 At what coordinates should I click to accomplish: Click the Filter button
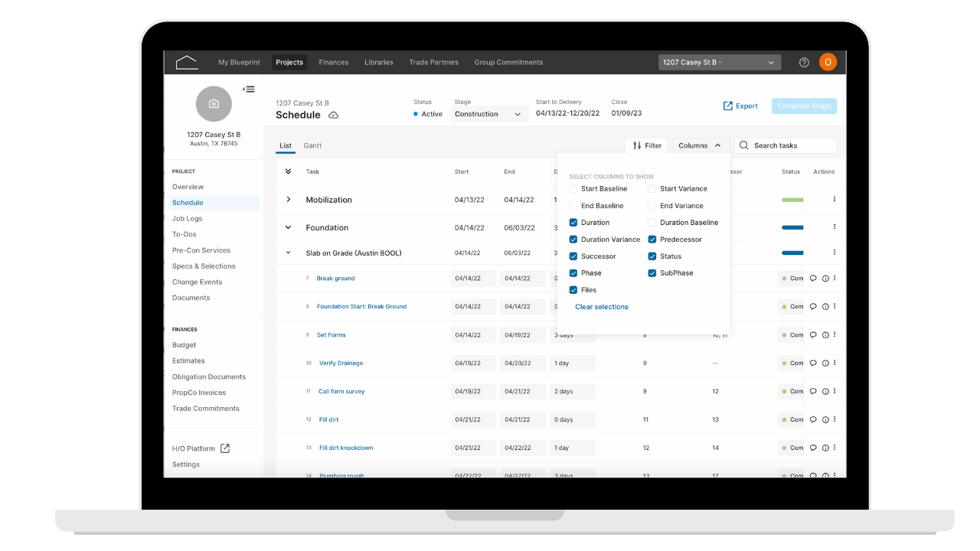647,145
